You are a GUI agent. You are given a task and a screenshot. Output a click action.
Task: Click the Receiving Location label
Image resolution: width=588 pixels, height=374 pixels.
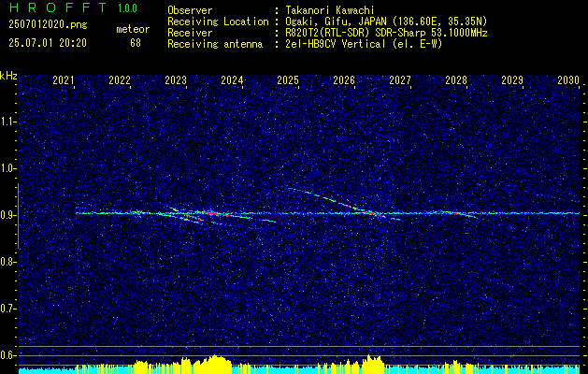pyautogui.click(x=218, y=22)
